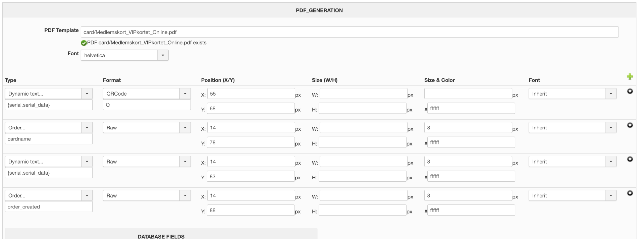
Task: Open the Inherit font dropdown in first row
Action: 610,94
